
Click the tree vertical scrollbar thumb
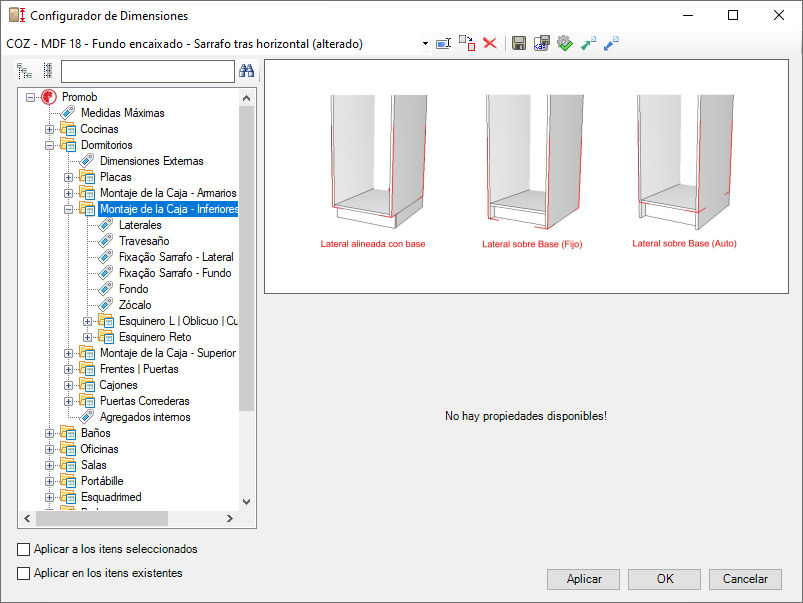pos(246,258)
